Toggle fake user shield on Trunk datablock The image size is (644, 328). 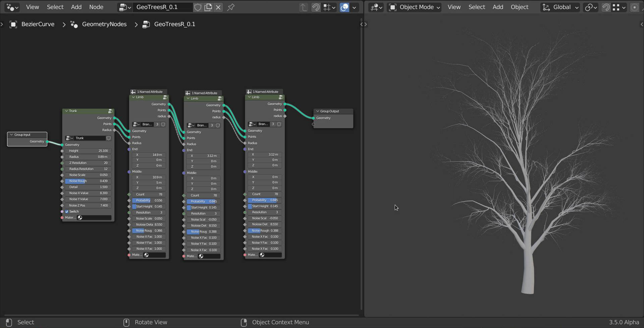point(108,138)
